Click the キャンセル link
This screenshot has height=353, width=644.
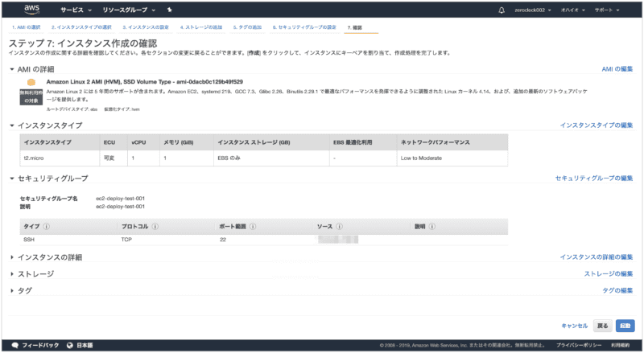[x=573, y=326]
